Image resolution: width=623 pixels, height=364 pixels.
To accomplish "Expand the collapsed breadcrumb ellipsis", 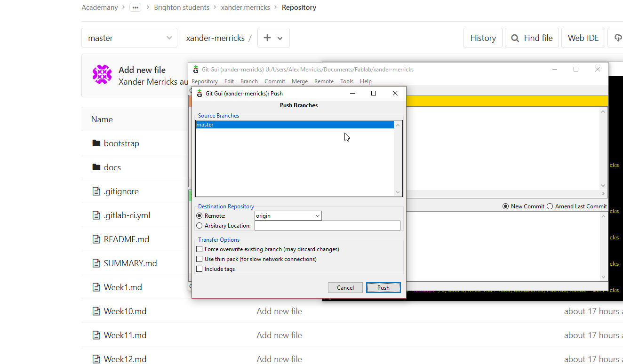I will pyautogui.click(x=136, y=8).
